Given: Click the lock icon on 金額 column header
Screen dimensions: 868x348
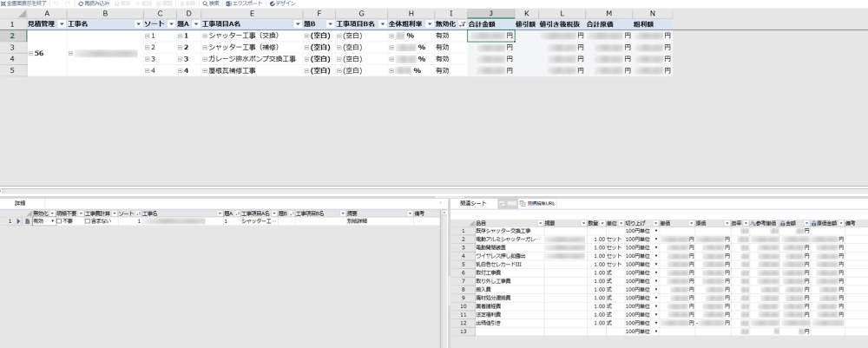Looking at the screenshot, I should (783, 223).
